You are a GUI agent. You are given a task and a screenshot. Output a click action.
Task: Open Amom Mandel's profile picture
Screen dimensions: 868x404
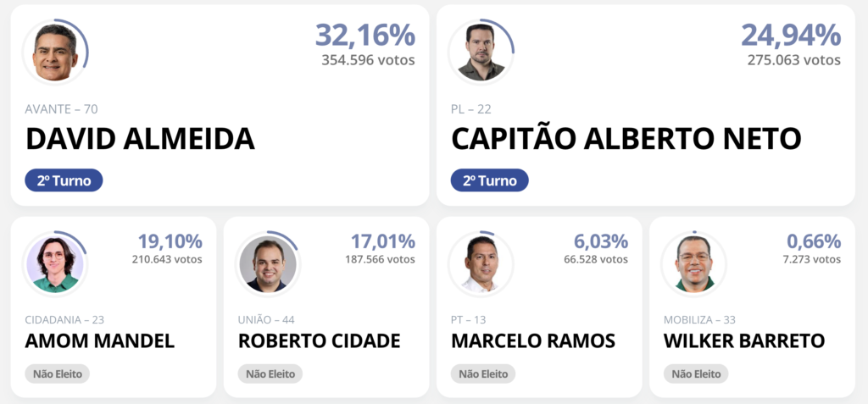coord(55,264)
